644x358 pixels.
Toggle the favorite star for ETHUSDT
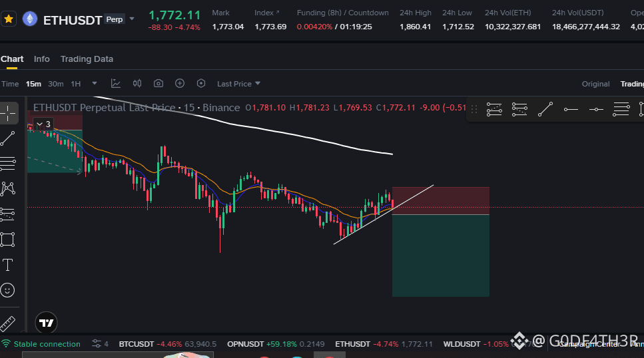(8, 19)
